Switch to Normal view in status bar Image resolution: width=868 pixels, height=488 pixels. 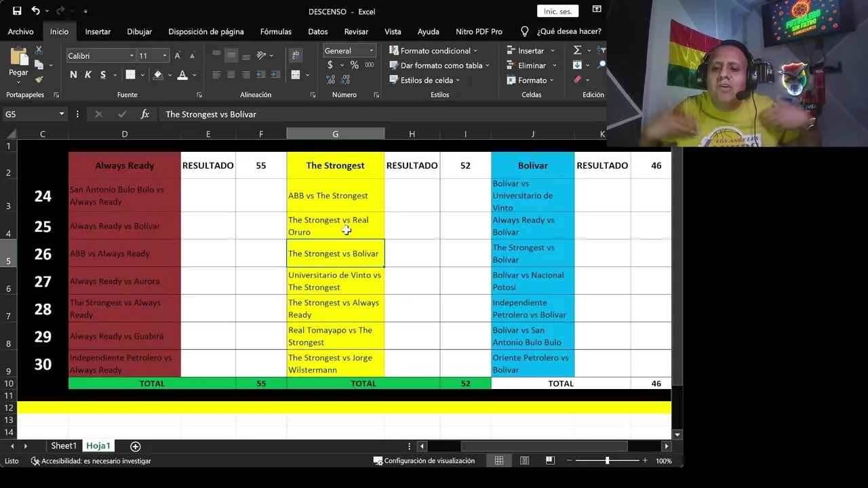click(x=499, y=461)
